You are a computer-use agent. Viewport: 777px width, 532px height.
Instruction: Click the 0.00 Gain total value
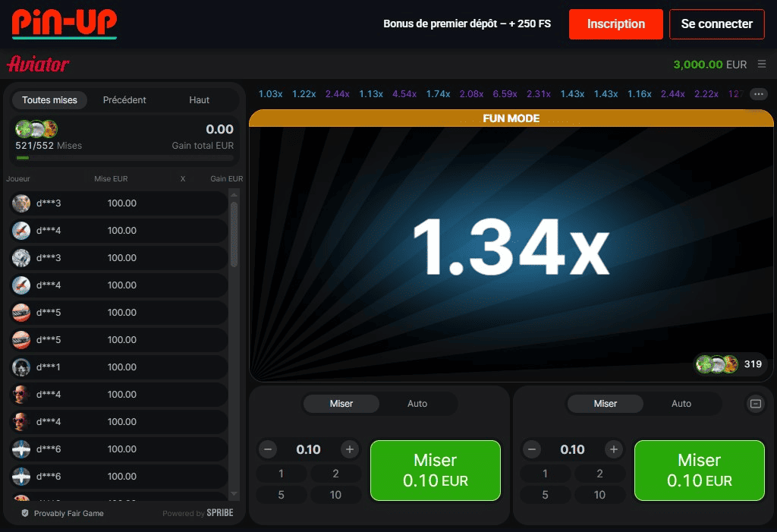tap(219, 130)
